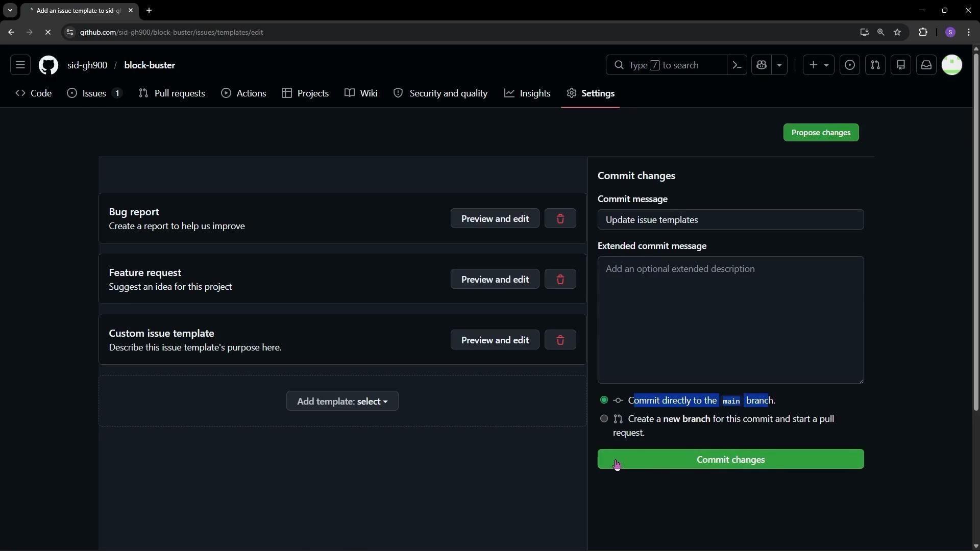Open the Chrome profile icon
This screenshot has width=980, height=551.
click(950, 32)
